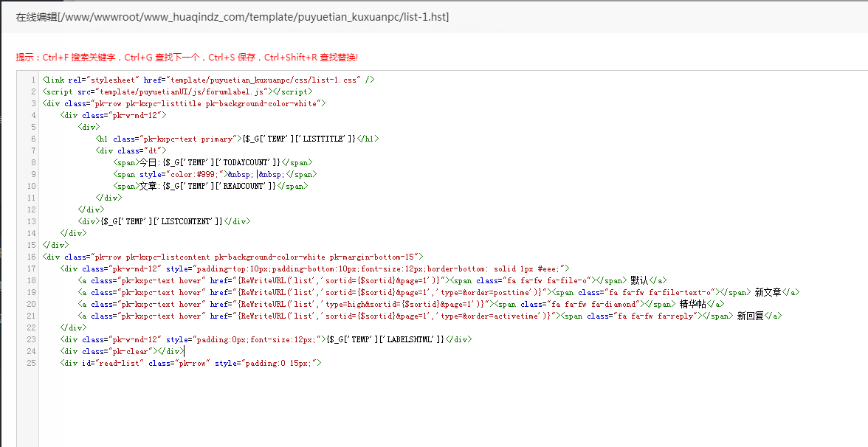Click the red Ctrl+F shortcut hint text

click(x=78, y=57)
